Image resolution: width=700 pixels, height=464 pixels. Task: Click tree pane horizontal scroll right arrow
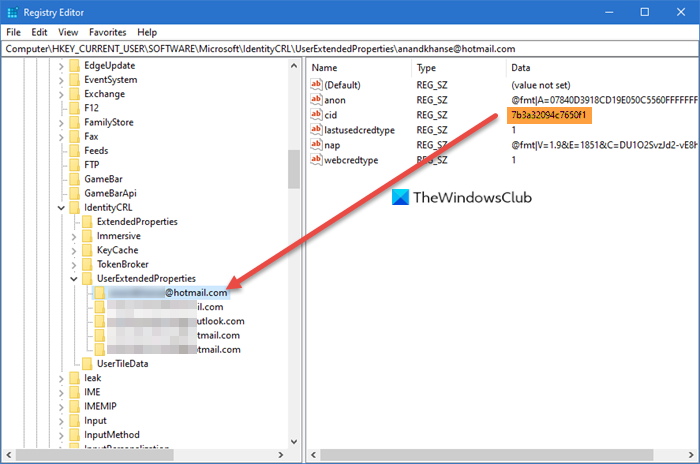point(281,455)
